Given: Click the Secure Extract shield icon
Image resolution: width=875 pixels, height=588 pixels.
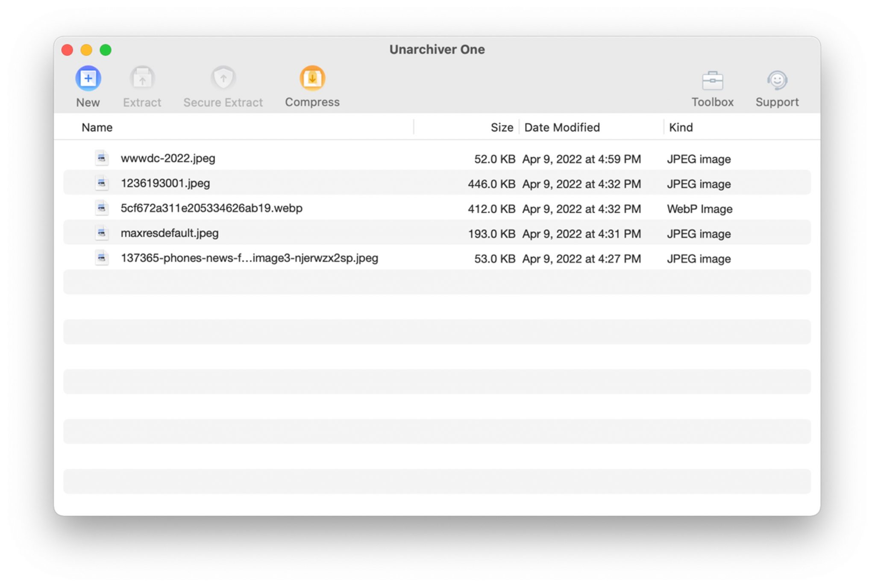Looking at the screenshot, I should point(223,79).
